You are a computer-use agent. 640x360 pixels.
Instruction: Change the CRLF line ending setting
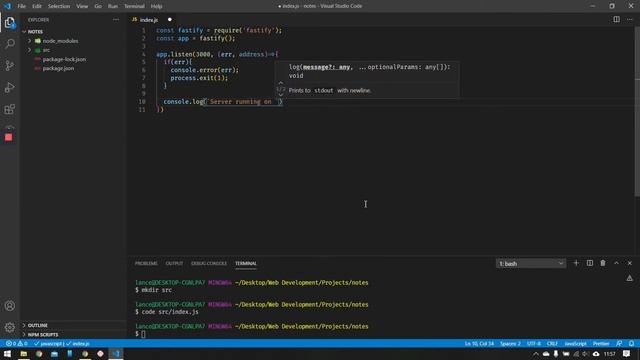(552, 344)
